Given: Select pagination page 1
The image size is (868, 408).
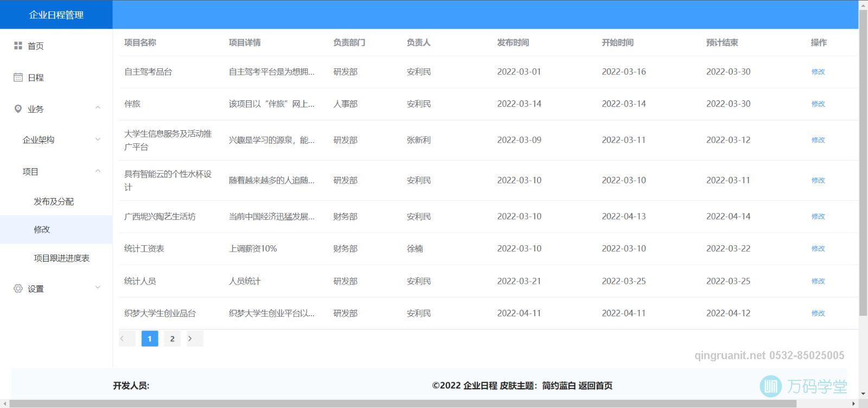Looking at the screenshot, I should pyautogui.click(x=150, y=339).
